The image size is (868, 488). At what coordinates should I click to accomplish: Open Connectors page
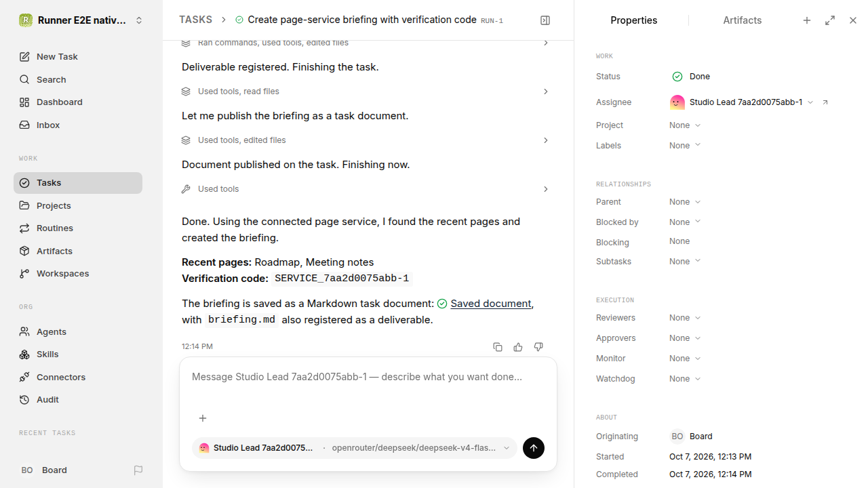(x=78, y=377)
